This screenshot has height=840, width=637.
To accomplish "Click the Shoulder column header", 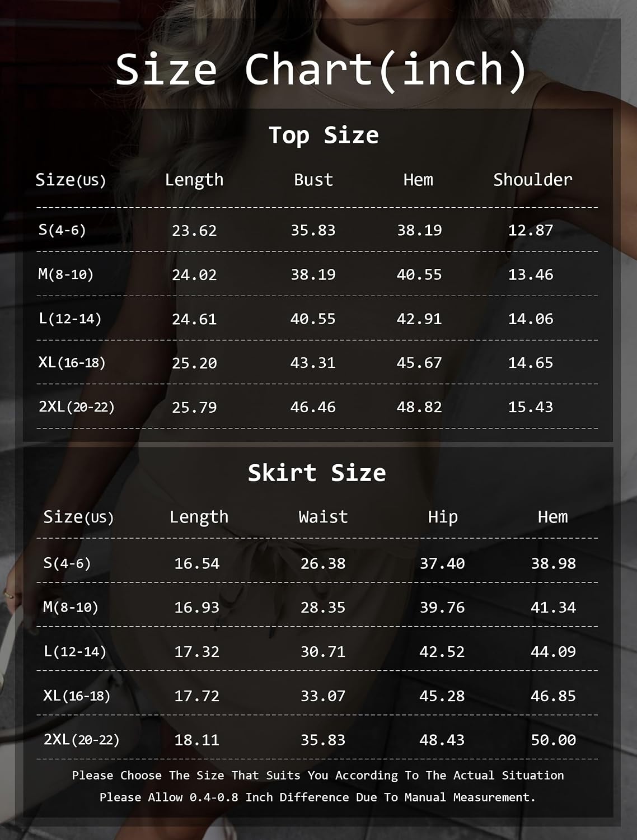I will [x=532, y=180].
